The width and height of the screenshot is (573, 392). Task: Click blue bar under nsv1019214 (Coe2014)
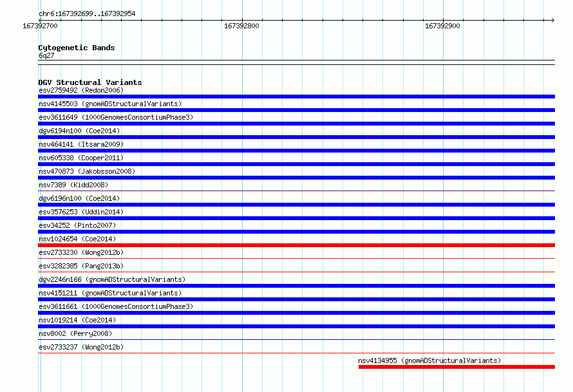click(x=296, y=326)
